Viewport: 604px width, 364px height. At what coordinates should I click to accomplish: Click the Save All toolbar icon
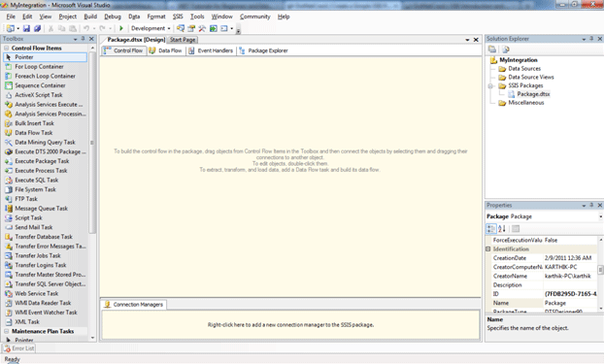[37, 28]
